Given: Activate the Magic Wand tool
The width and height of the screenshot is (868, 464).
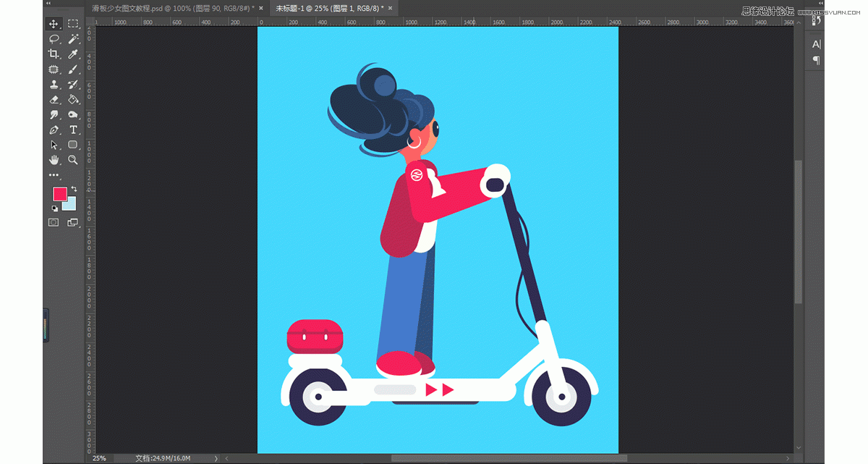Looking at the screenshot, I should coord(73,39).
